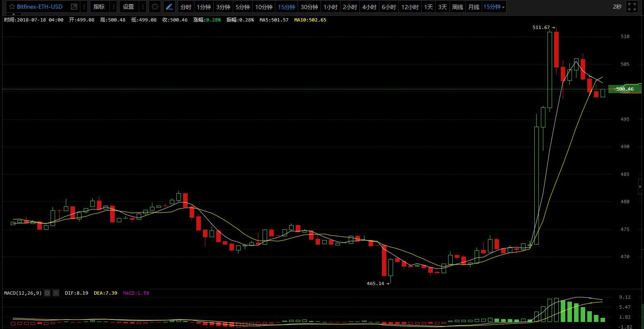644x329 pixels.
Task: Click the current price tag 500.46
Action: click(625, 89)
